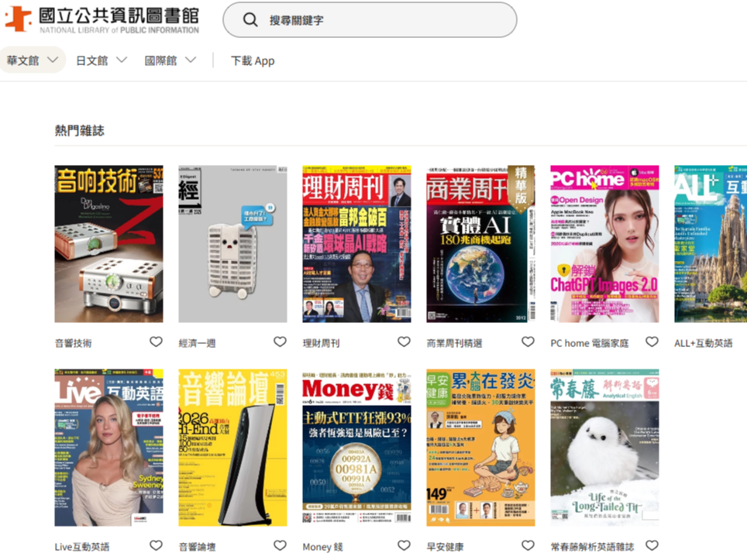Click the Live互動英語 title text
Viewport: 747px width, 560px height.
[x=82, y=547]
